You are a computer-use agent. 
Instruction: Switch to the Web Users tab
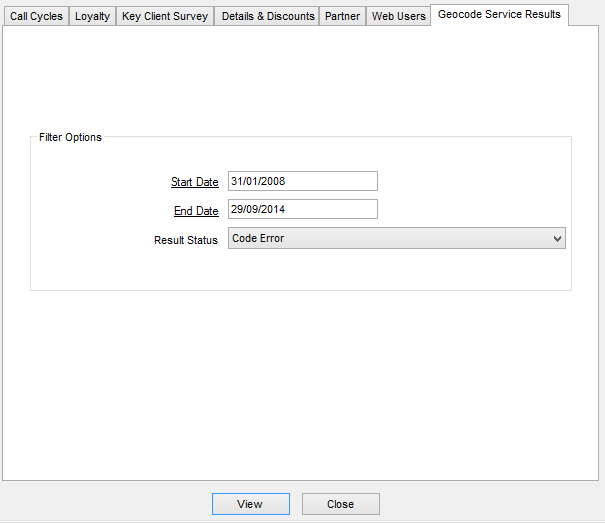398,17
